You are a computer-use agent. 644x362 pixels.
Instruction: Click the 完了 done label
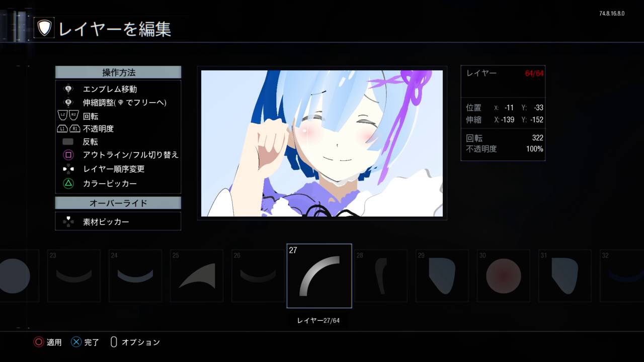click(x=92, y=342)
